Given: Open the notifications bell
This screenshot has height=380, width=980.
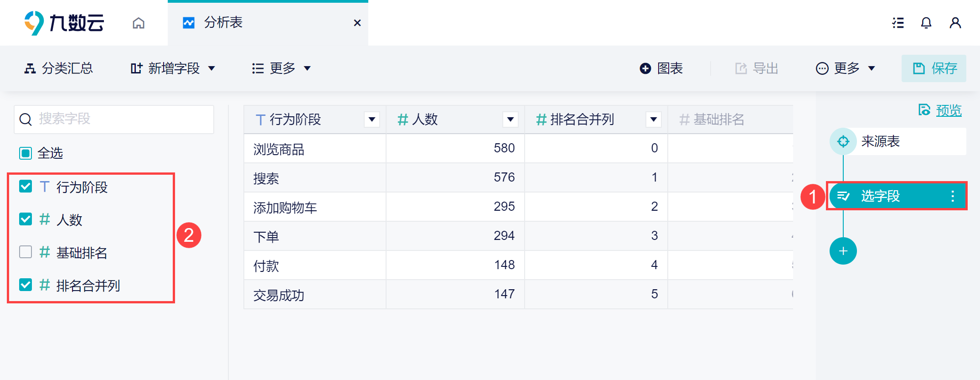Looking at the screenshot, I should tap(926, 23).
